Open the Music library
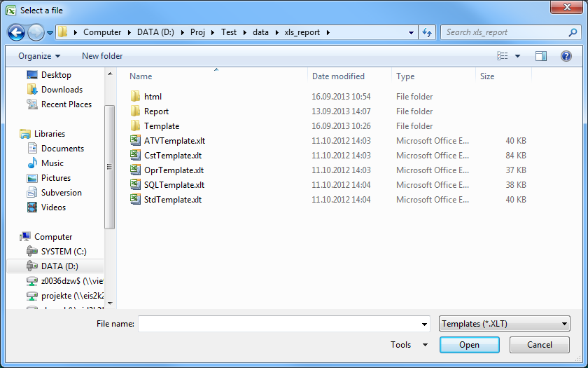This screenshot has height=368, width=588. point(52,163)
